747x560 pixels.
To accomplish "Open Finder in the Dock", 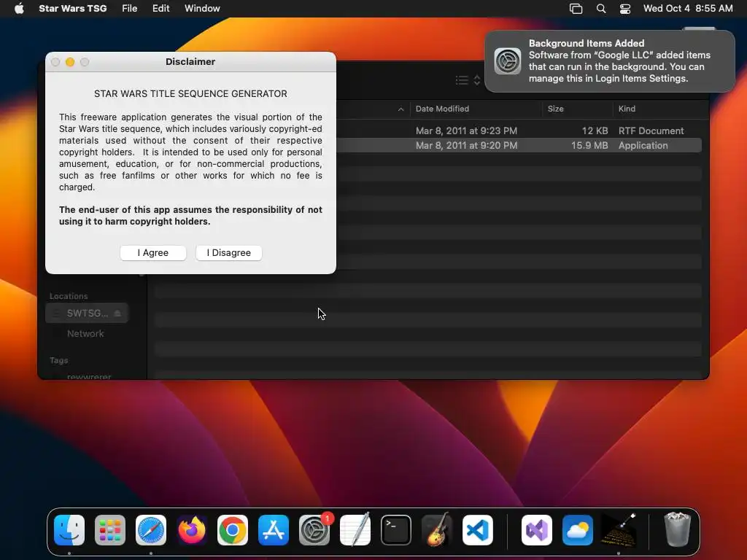I will coord(69,530).
